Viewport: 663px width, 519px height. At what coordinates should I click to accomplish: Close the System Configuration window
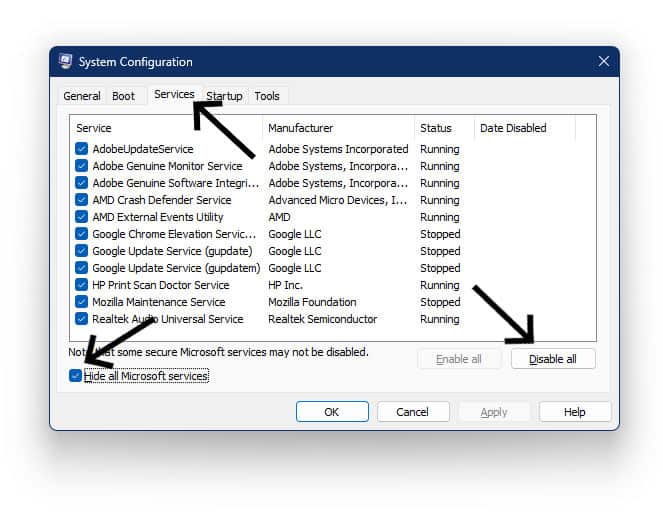(x=603, y=61)
